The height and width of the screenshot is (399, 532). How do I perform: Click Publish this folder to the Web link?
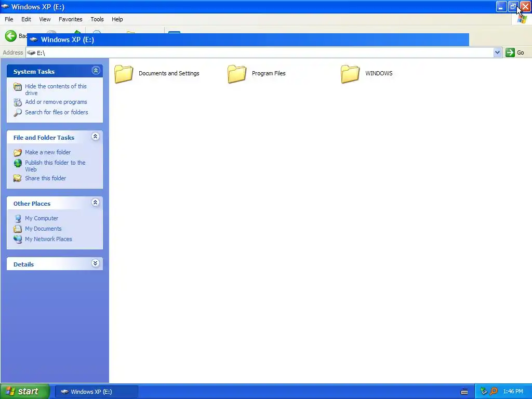(55, 166)
